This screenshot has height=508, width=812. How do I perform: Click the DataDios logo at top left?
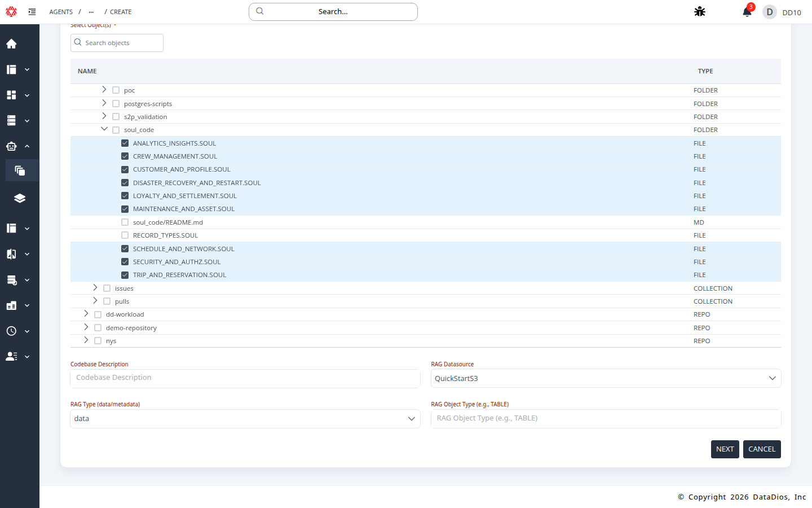[x=11, y=11]
